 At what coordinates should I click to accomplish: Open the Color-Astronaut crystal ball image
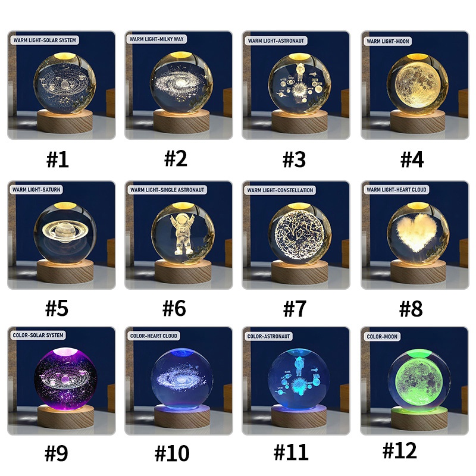pos(296,381)
